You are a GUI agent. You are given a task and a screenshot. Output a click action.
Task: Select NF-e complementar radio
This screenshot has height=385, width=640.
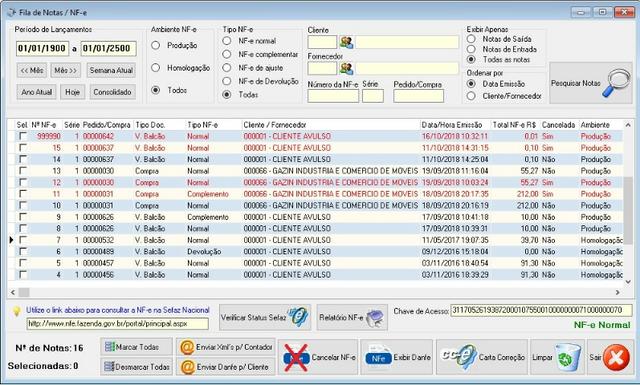point(227,54)
